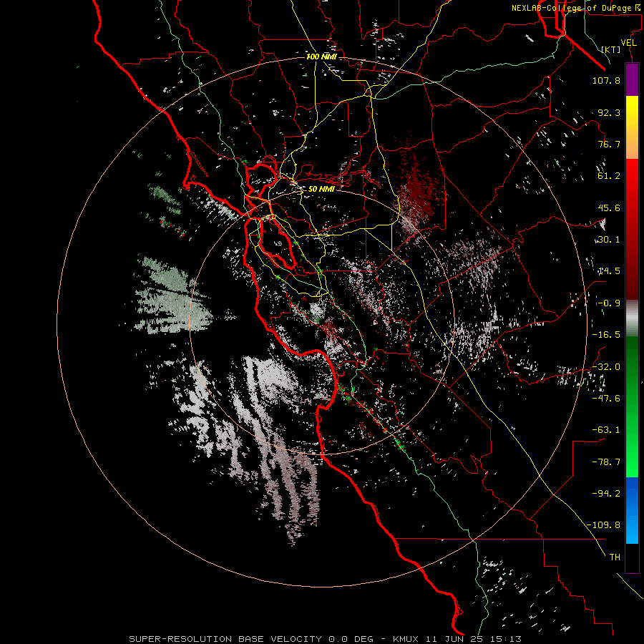Select the red segment of velocity color bar
Screen dimensions: 644x644
point(632,229)
